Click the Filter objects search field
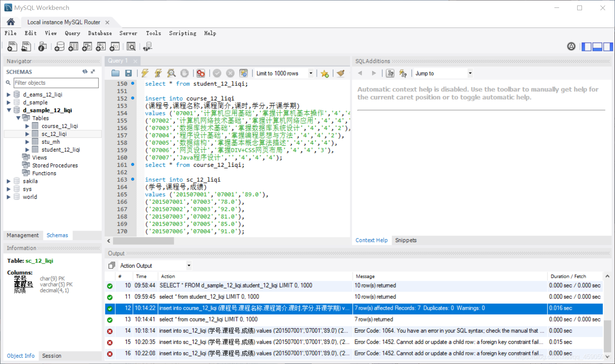 (x=56, y=83)
